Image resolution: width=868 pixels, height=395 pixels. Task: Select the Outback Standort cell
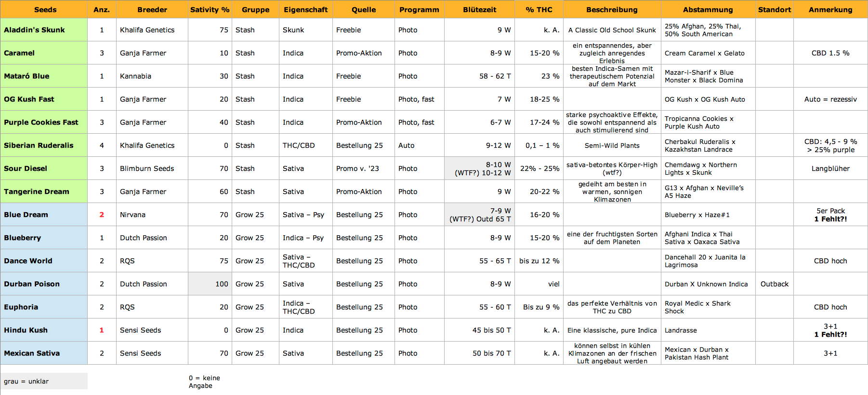coord(774,284)
